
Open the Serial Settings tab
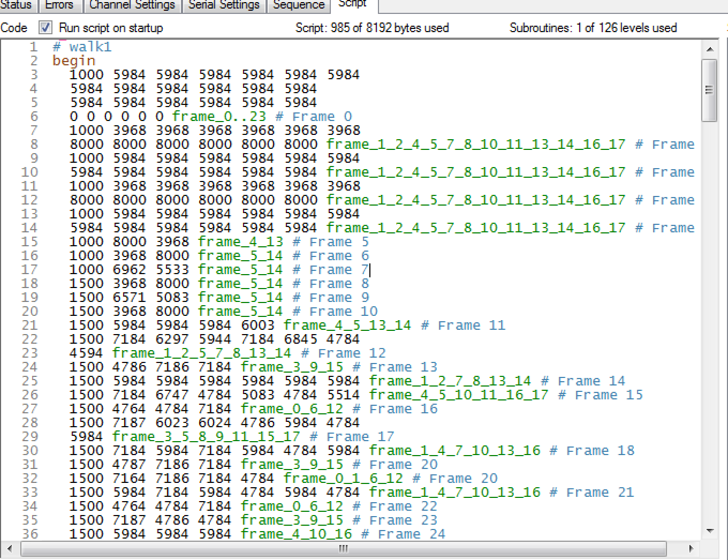coord(224,4)
